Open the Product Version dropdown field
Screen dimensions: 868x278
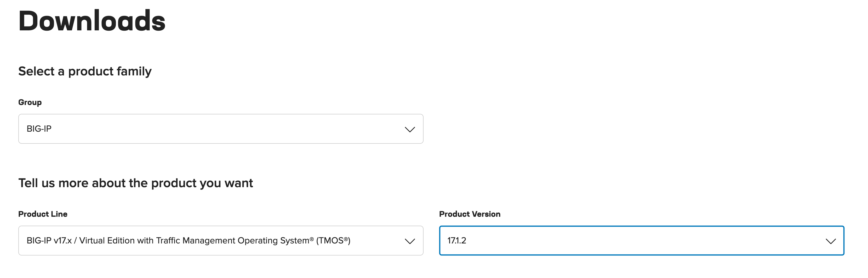click(642, 241)
